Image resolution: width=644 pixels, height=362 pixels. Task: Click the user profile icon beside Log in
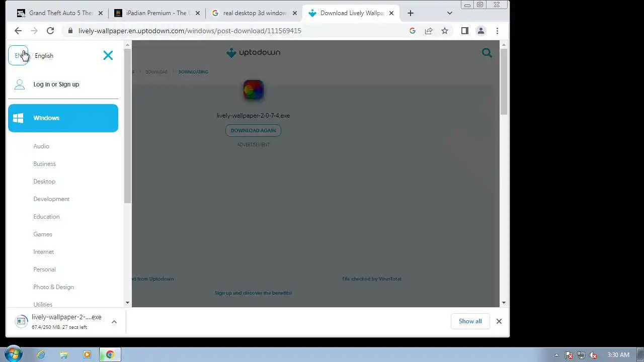[20, 84]
